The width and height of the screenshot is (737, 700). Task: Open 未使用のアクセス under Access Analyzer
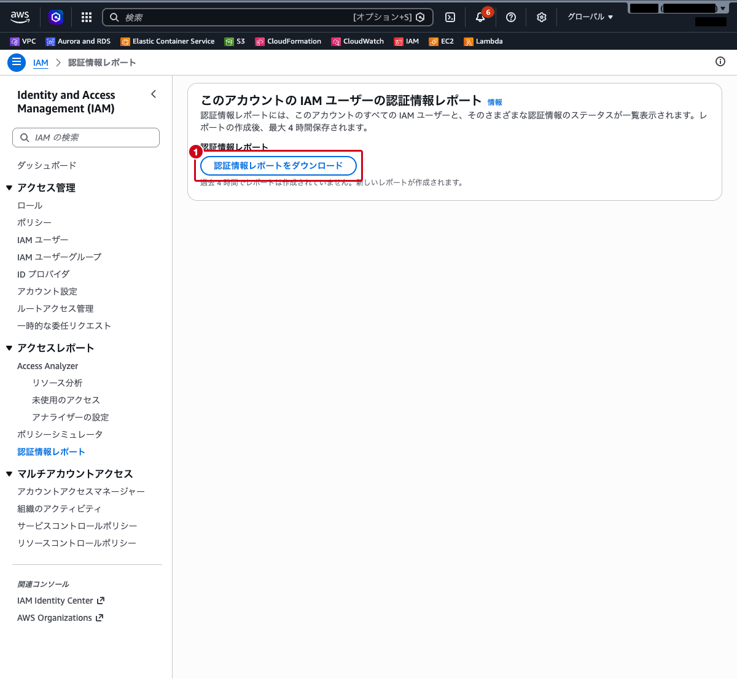(x=66, y=400)
